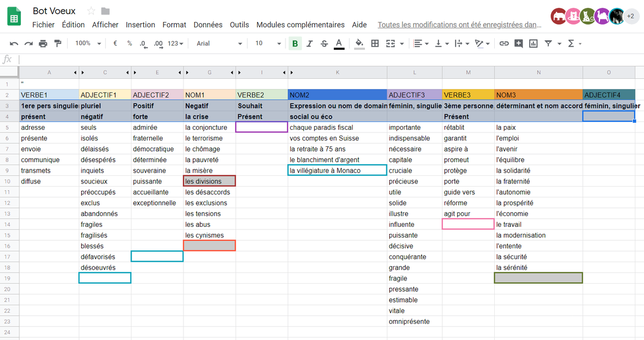
Task: Click the Bot Voeux document title
Action: pos(54,11)
